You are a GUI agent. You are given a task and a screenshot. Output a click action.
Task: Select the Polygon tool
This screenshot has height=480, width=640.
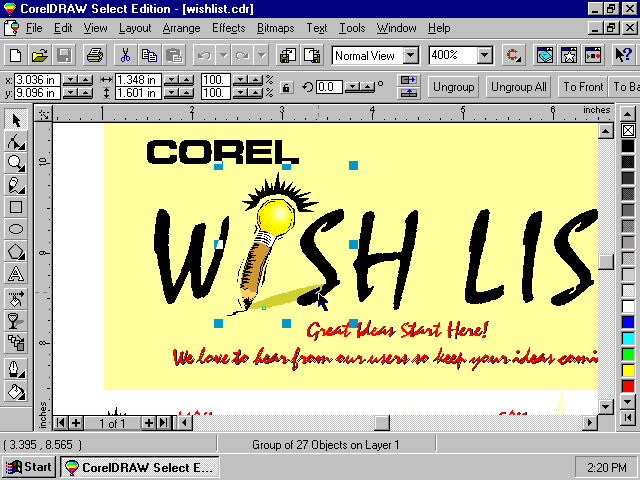click(16, 251)
